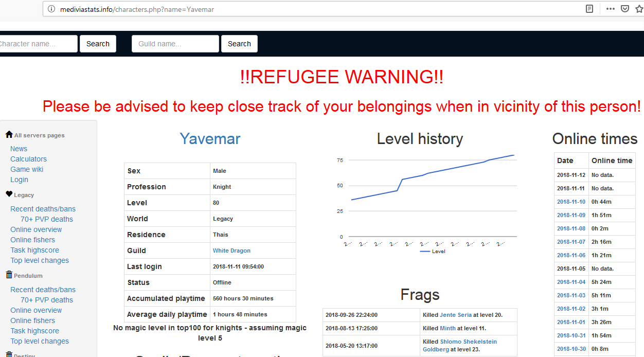Open online times for 2018-11-01
Viewport: 644px width, 357px height.
click(571, 322)
